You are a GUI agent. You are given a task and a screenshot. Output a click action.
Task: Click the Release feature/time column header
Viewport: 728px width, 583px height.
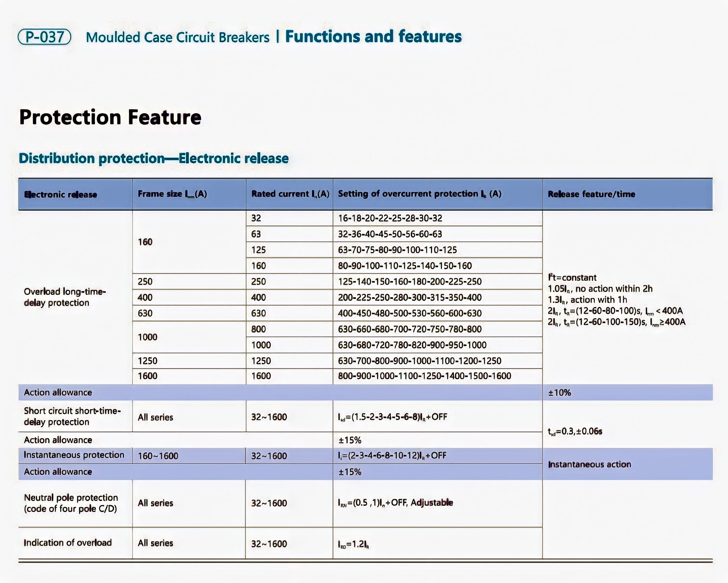(591, 194)
